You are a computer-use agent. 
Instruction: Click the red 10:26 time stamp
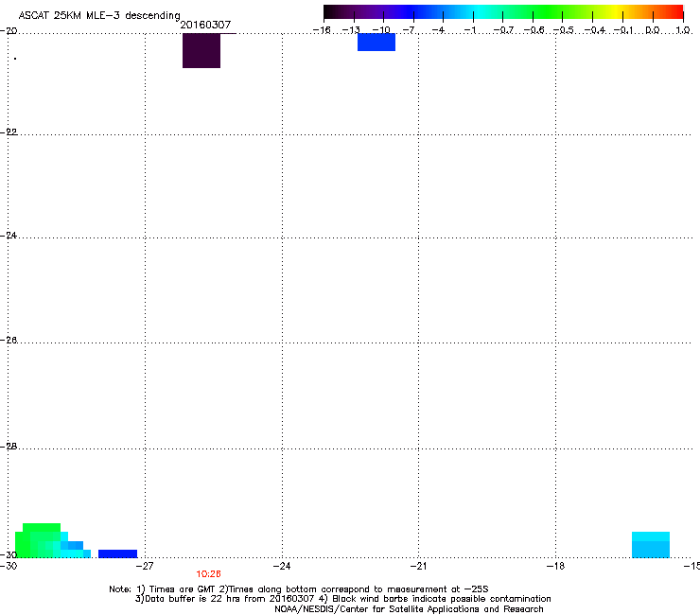pyautogui.click(x=208, y=574)
